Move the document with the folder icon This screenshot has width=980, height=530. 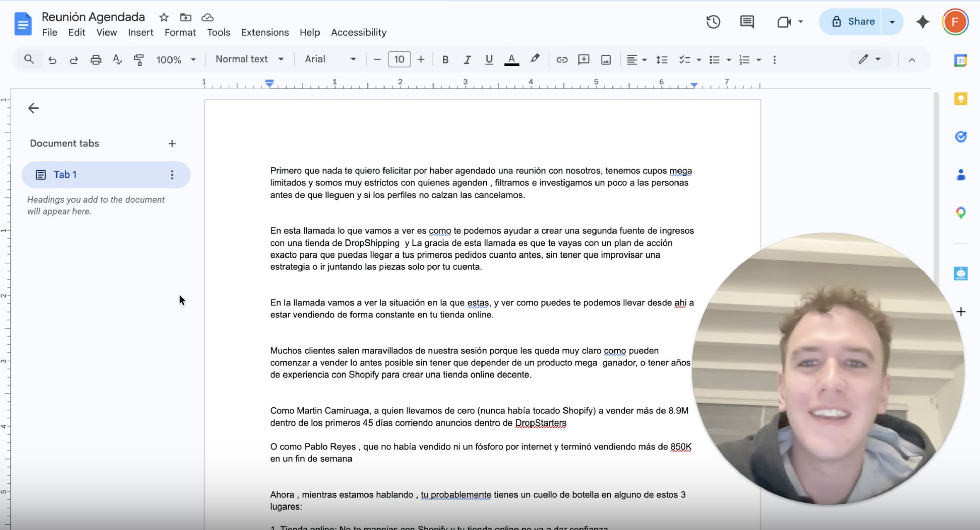click(x=186, y=17)
